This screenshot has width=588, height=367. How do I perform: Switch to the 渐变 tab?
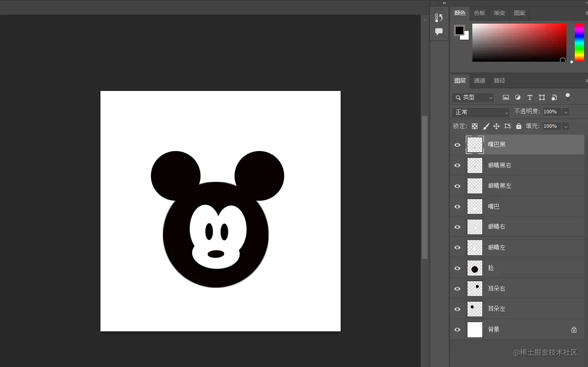(x=500, y=13)
